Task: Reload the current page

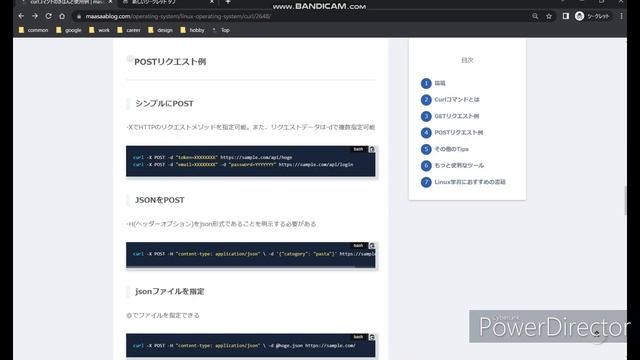Action: pyautogui.click(x=49, y=16)
